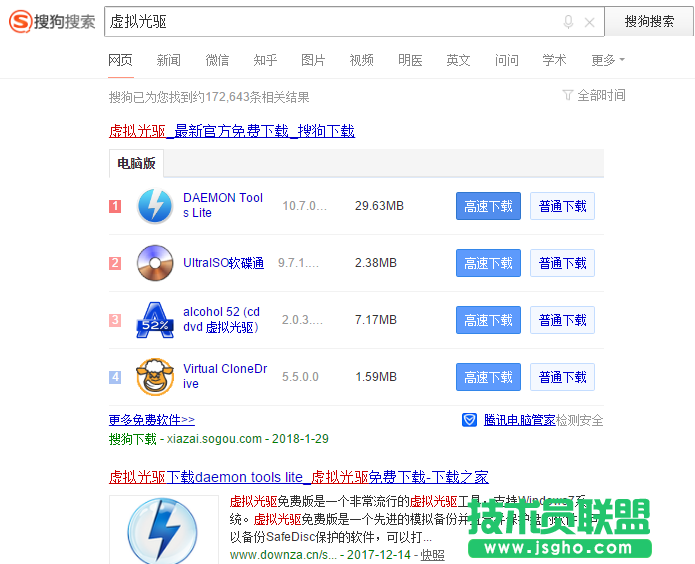Image resolution: width=695 pixels, height=564 pixels.
Task: Open the 全部时间 time filter
Action: pos(594,96)
